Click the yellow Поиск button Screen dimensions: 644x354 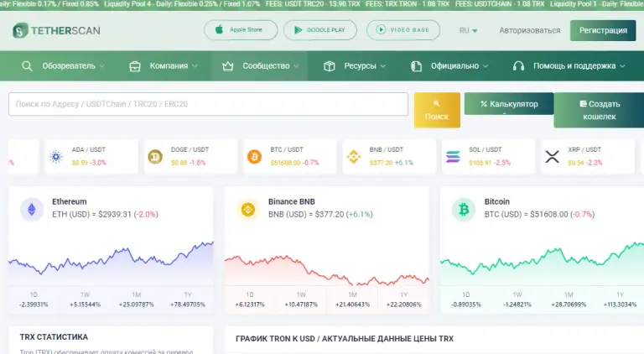(437, 110)
